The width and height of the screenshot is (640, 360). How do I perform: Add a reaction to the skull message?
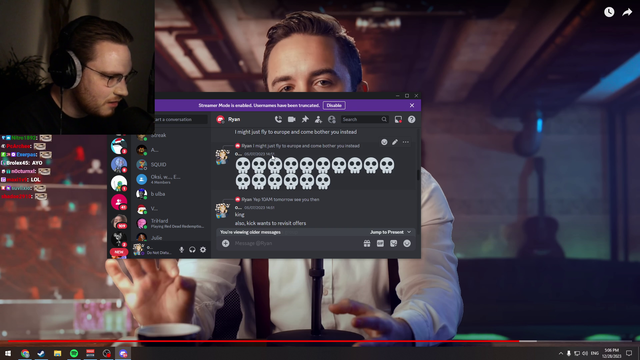click(x=384, y=142)
